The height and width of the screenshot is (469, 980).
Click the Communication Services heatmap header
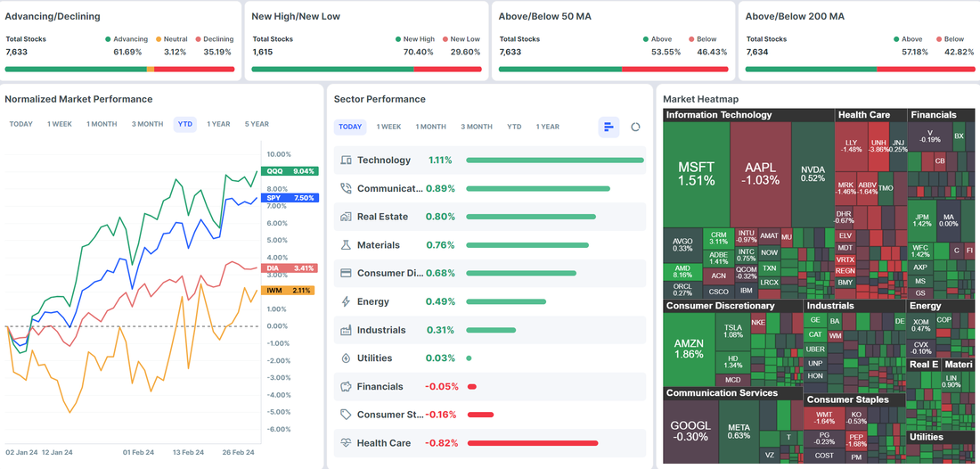(732, 393)
